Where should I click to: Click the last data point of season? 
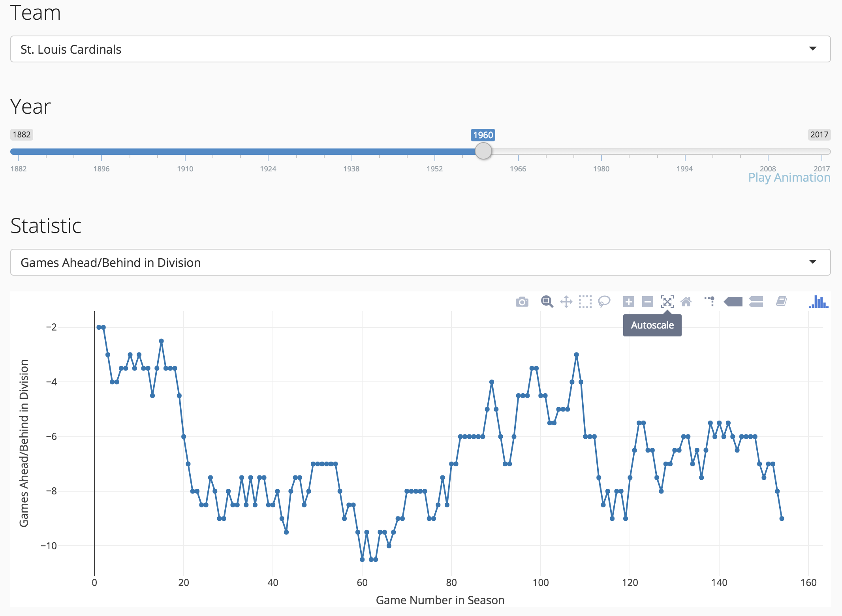tap(782, 518)
